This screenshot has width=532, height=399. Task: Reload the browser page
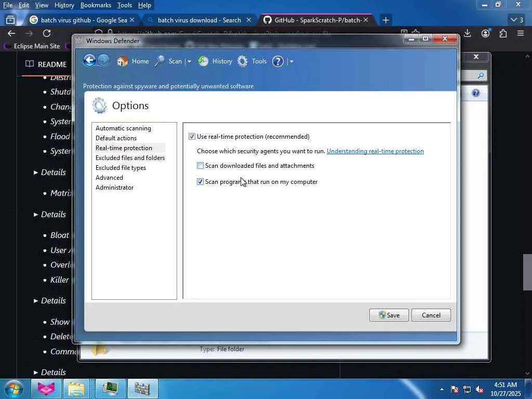pos(47,33)
